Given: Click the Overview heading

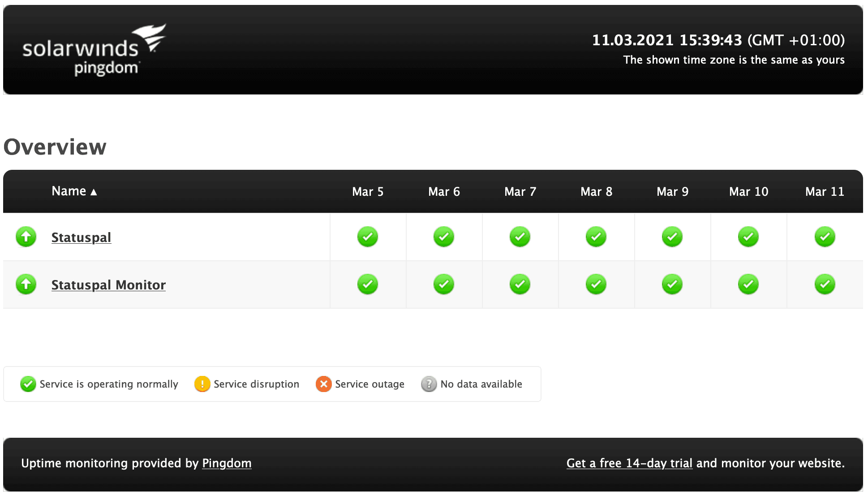Looking at the screenshot, I should pyautogui.click(x=55, y=147).
